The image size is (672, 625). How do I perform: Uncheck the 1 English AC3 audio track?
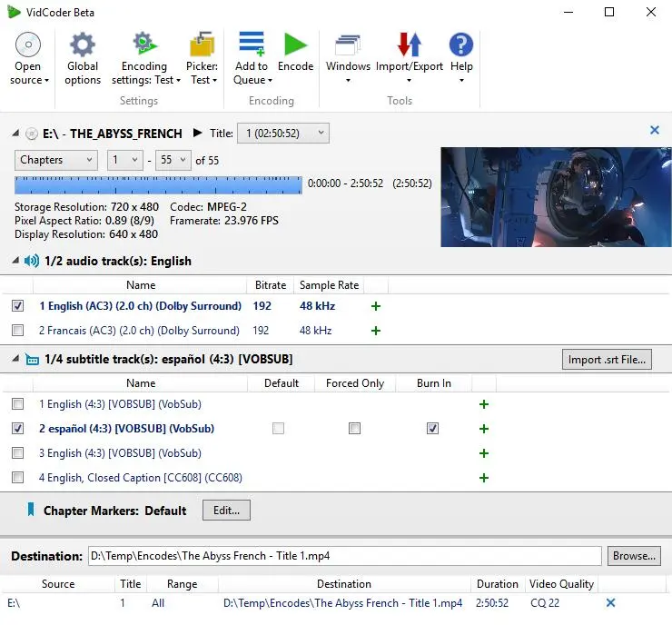pos(17,305)
